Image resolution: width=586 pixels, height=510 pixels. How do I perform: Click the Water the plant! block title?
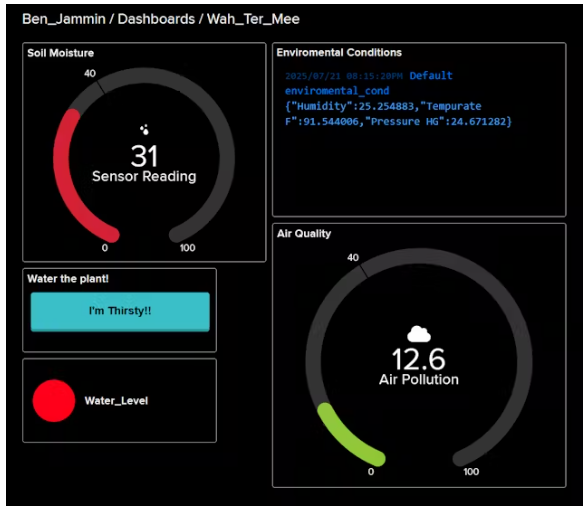coord(68,279)
